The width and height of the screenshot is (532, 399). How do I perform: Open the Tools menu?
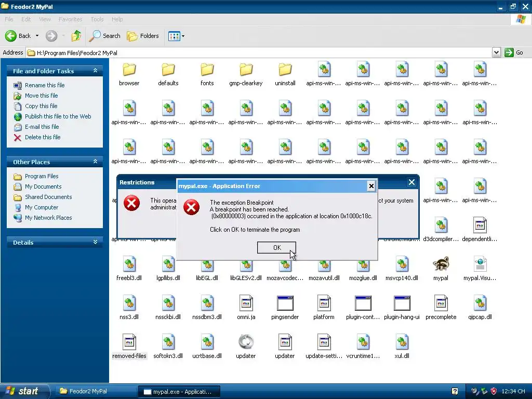(x=97, y=19)
